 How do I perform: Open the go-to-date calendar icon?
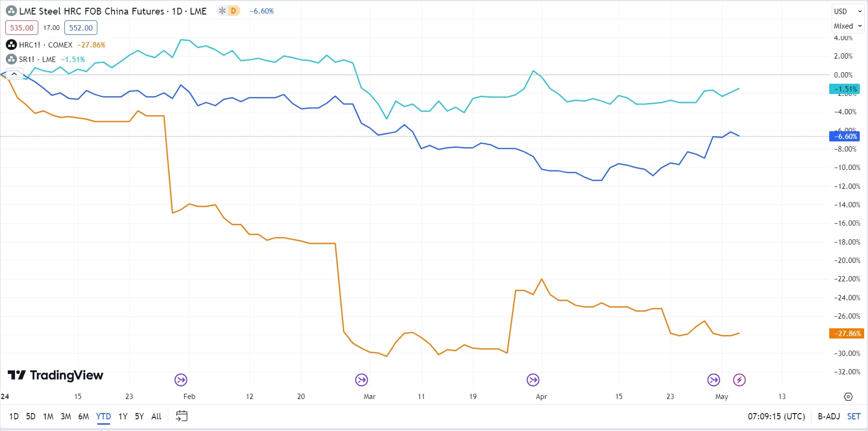182,416
